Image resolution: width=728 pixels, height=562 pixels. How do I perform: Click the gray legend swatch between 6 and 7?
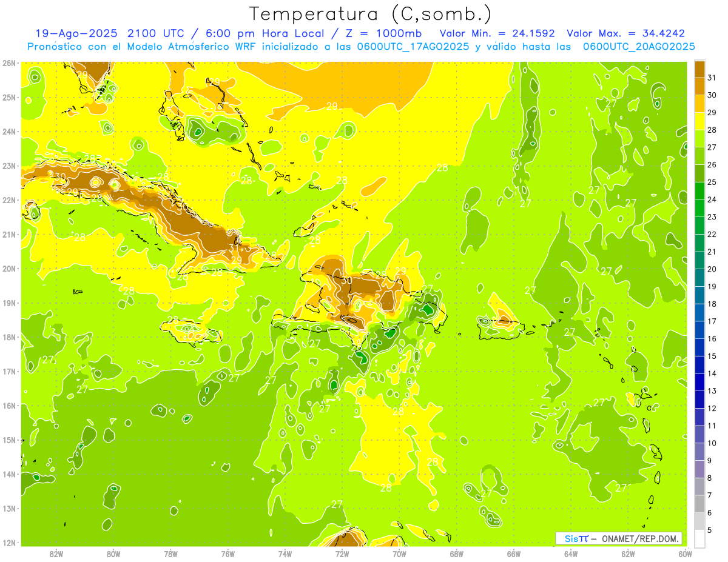pyautogui.click(x=699, y=504)
